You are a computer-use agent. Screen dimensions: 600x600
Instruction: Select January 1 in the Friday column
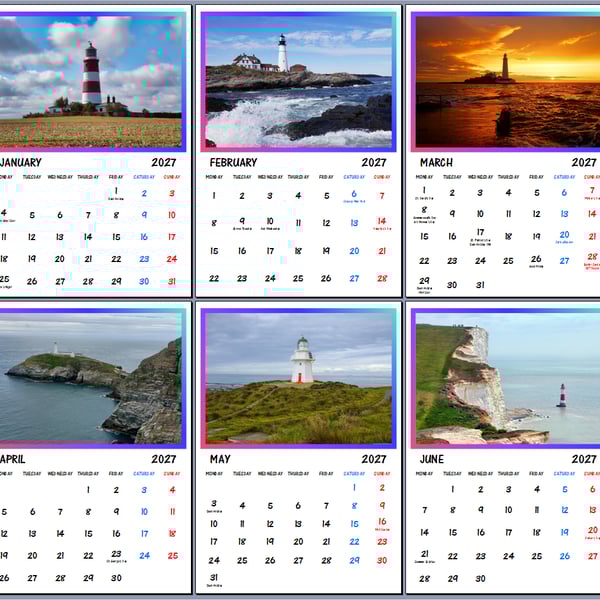click(x=116, y=191)
